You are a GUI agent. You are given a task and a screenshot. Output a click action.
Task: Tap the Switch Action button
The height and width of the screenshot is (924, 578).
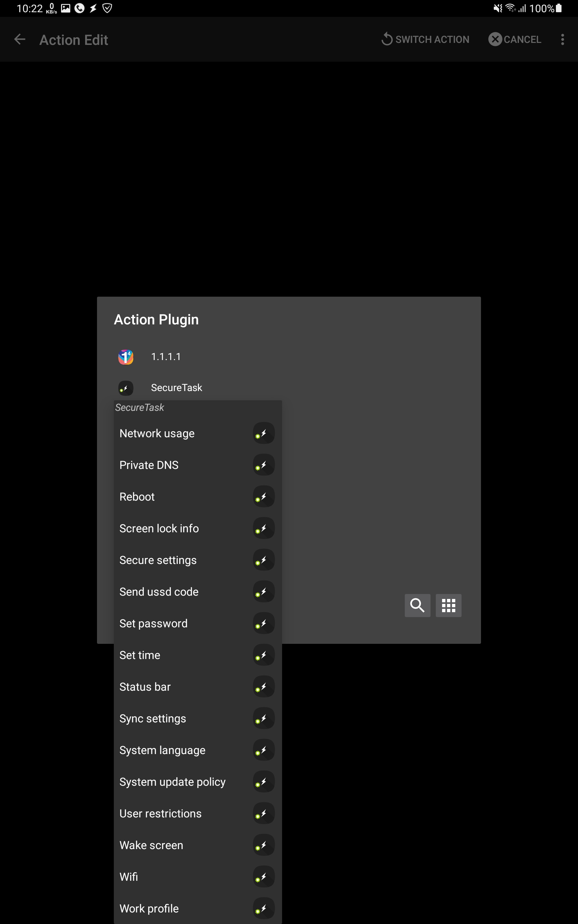click(x=425, y=39)
